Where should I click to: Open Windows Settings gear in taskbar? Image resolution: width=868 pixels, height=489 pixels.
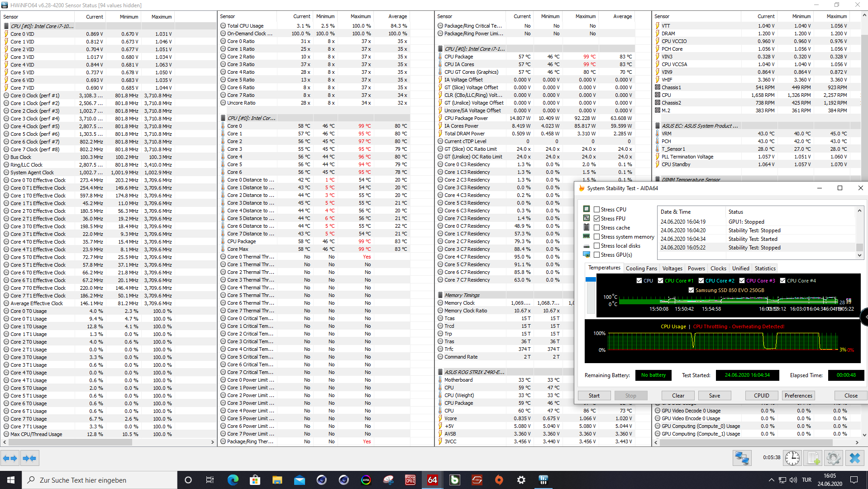click(521, 480)
